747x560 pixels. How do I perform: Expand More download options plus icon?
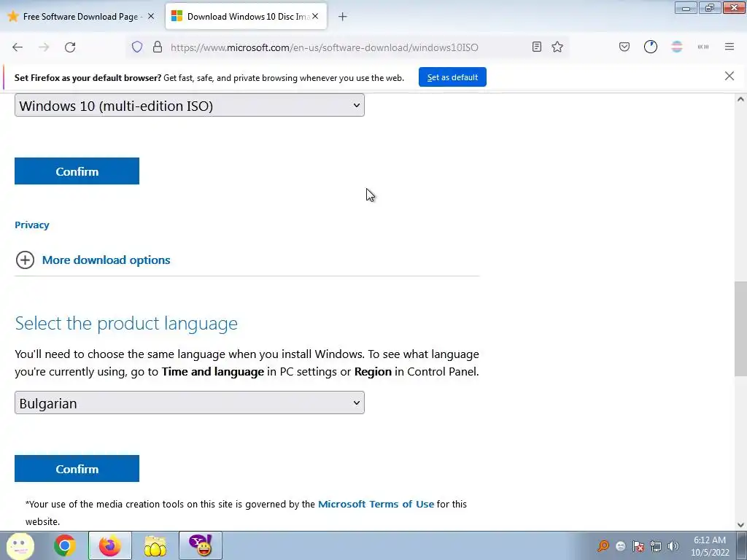coord(26,260)
